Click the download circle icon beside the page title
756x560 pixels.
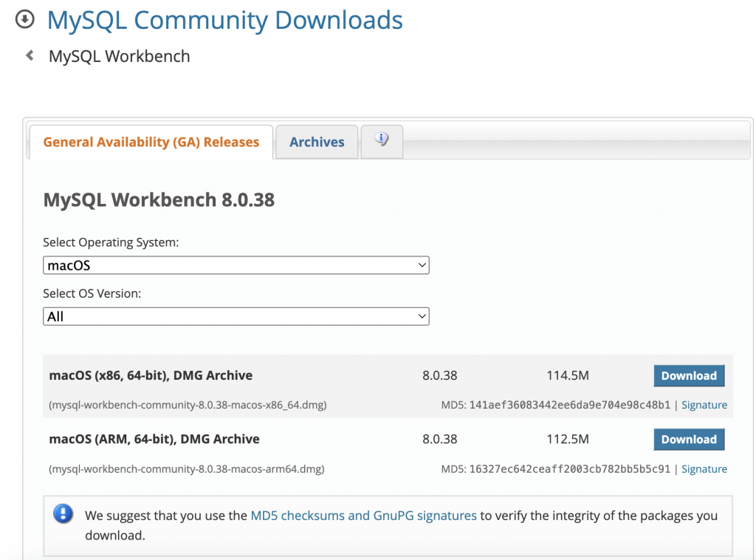[x=24, y=20]
